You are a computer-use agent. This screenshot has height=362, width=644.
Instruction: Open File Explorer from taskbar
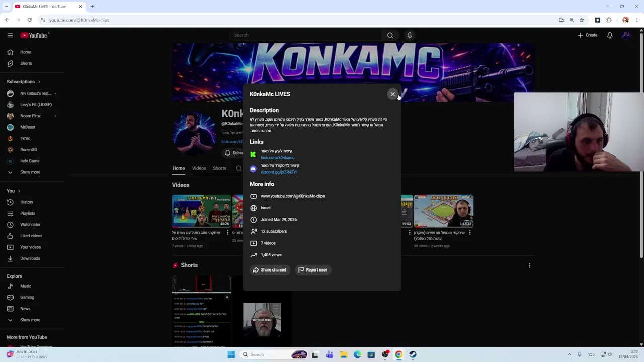(343, 355)
